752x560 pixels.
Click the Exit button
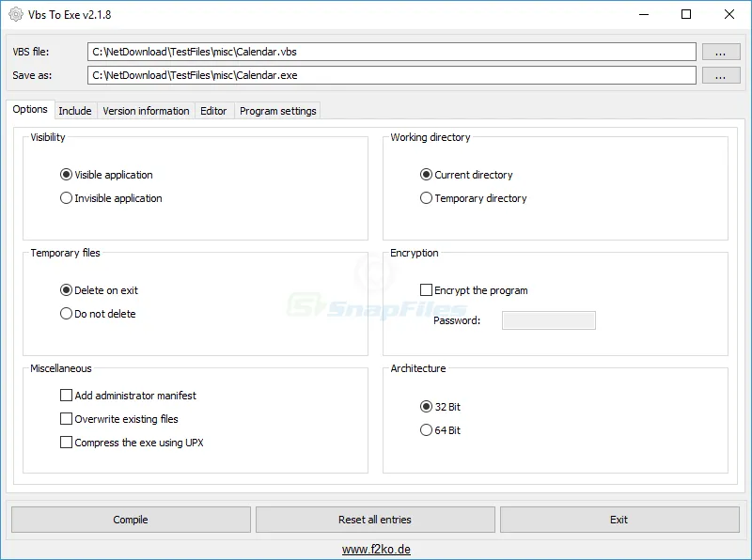point(619,520)
